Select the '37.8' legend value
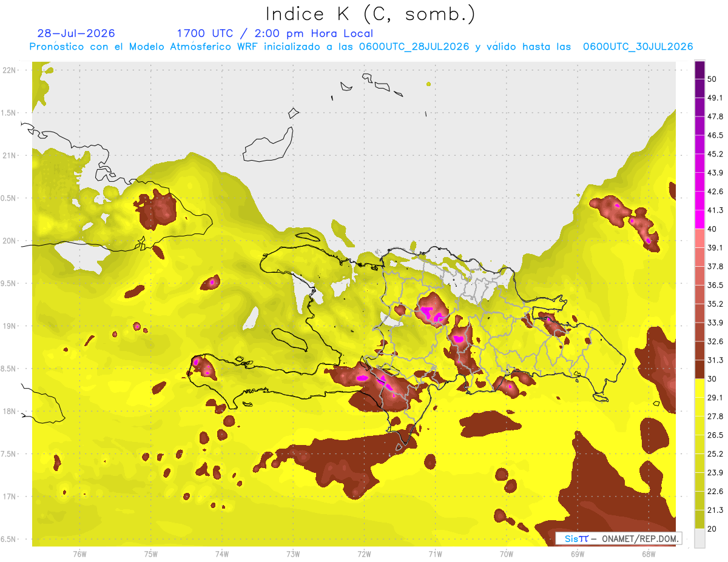 pos(715,267)
